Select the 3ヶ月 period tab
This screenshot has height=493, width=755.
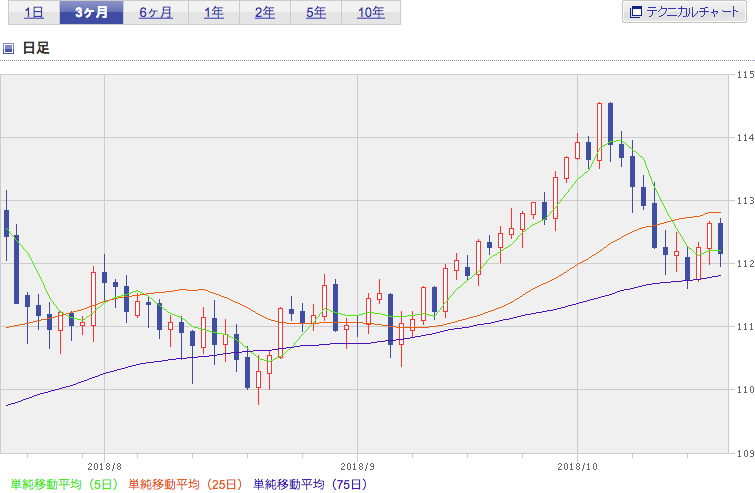coord(91,13)
